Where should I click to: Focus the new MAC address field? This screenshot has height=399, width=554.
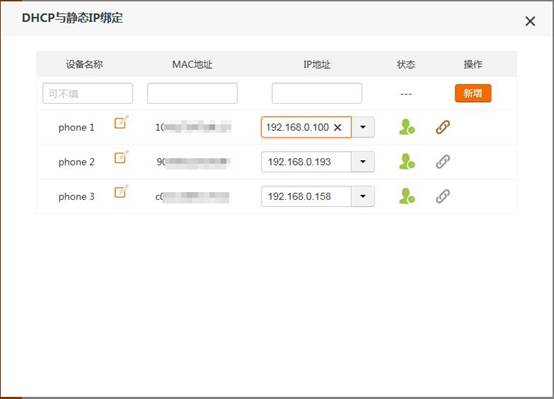point(192,93)
